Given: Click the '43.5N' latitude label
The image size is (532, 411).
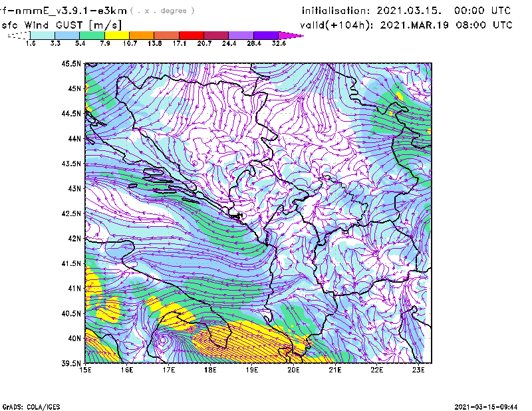Looking at the screenshot, I should point(71,164).
